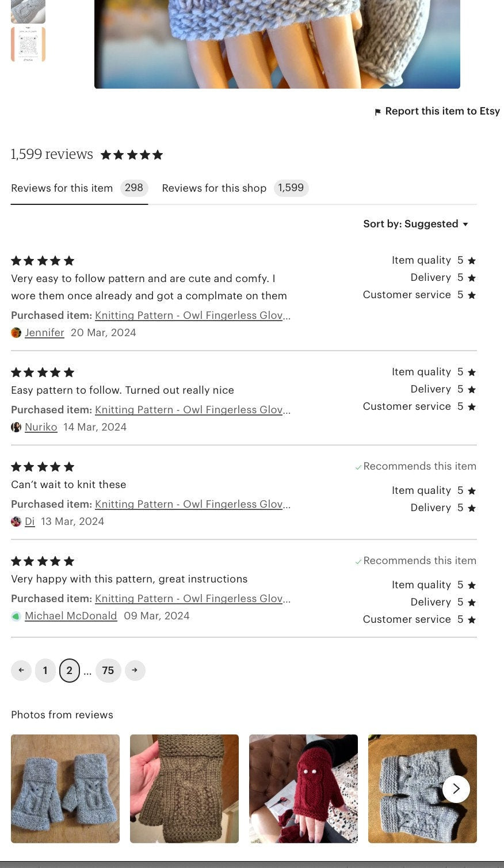Jump to page 75 of reviews

108,670
